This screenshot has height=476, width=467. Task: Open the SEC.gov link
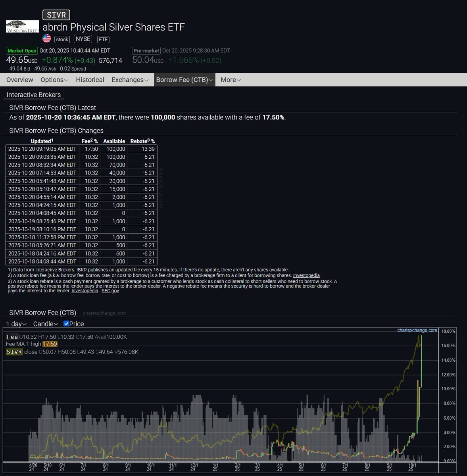pos(110,291)
